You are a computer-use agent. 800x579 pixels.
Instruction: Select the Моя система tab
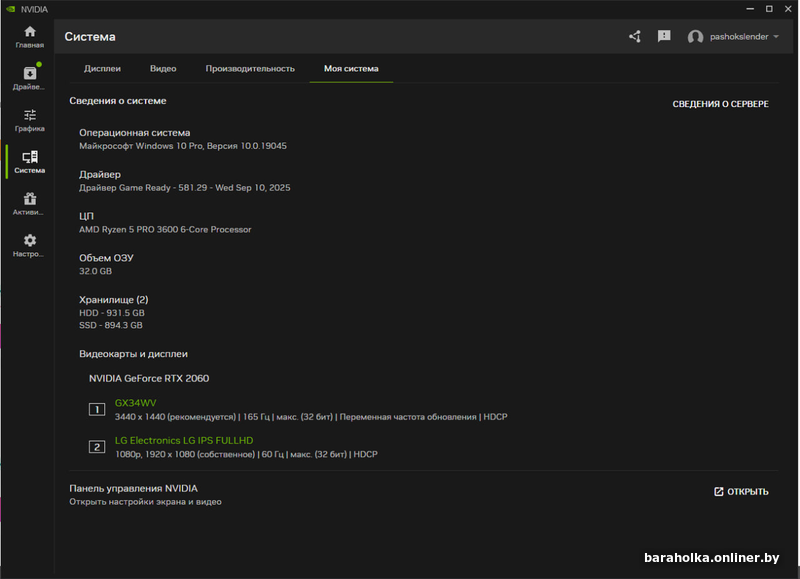coord(351,69)
